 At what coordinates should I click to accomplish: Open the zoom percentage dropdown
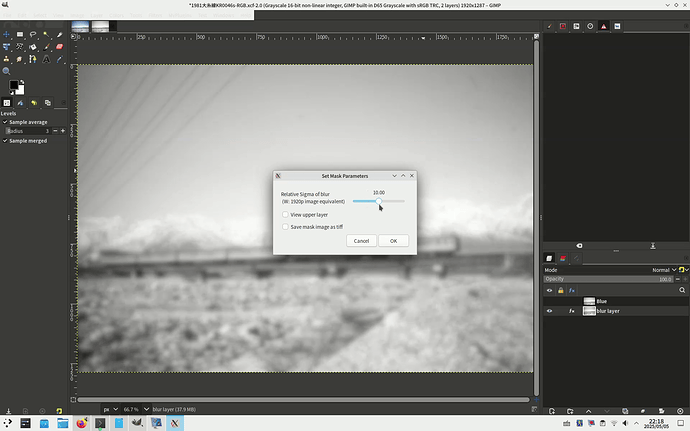pos(143,408)
